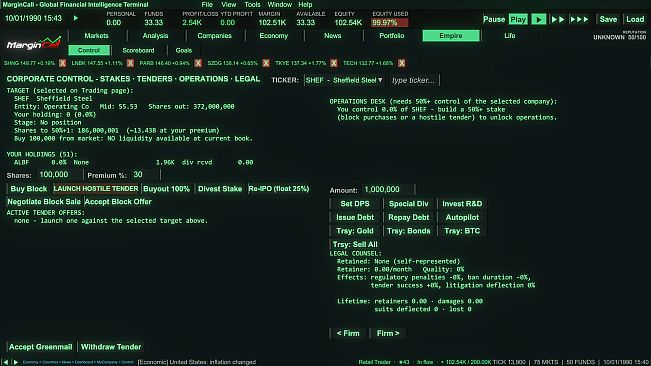Click the Buy Block button
This screenshot has width=651, height=366.
click(29, 189)
